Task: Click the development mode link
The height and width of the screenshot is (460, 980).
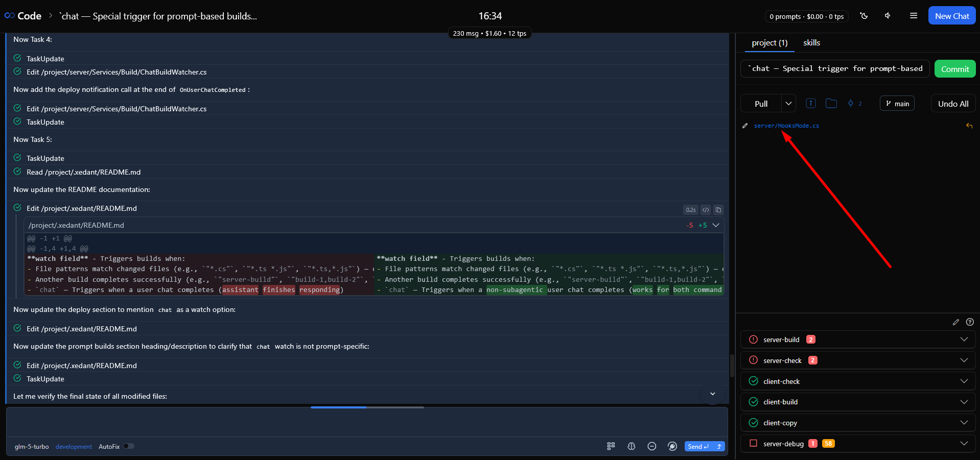Action: 74,447
